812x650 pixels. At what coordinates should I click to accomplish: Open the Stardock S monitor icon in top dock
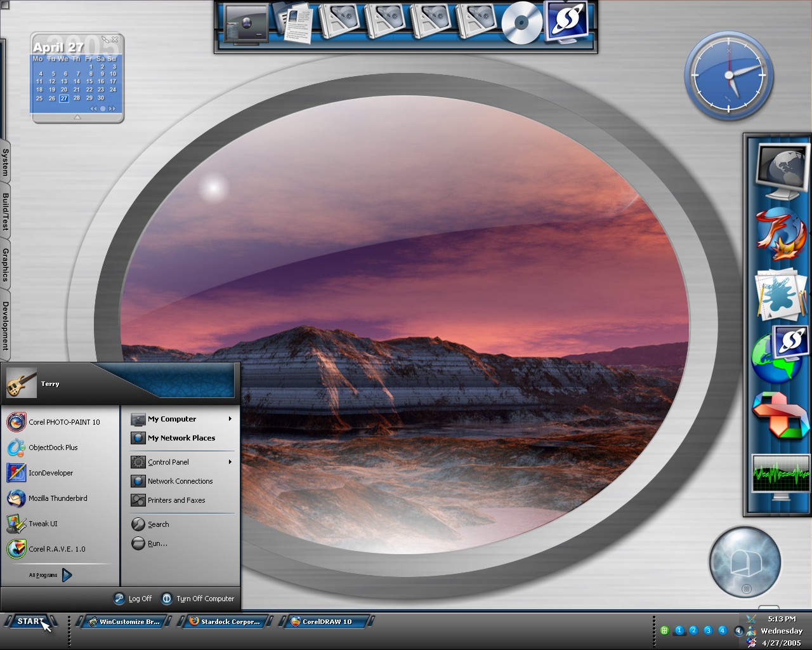click(x=567, y=21)
